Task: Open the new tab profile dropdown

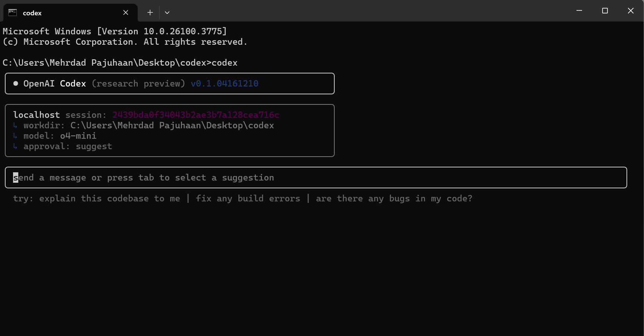Action: coord(167,13)
